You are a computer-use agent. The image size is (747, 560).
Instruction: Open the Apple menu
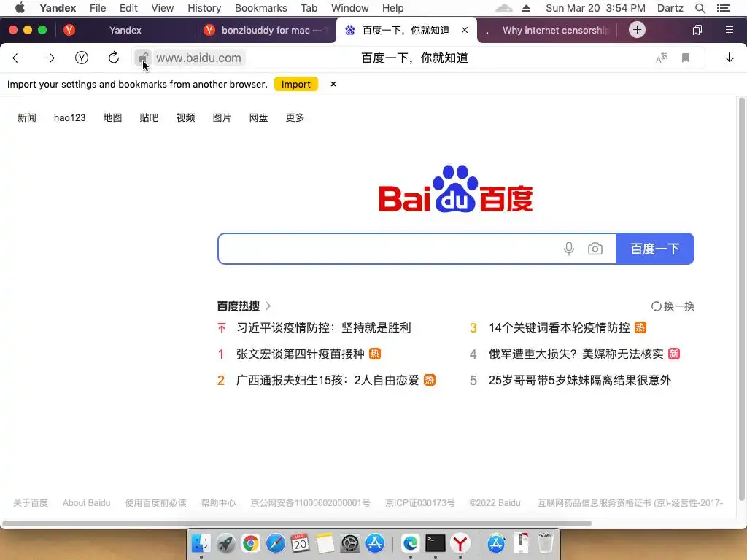[x=20, y=8]
